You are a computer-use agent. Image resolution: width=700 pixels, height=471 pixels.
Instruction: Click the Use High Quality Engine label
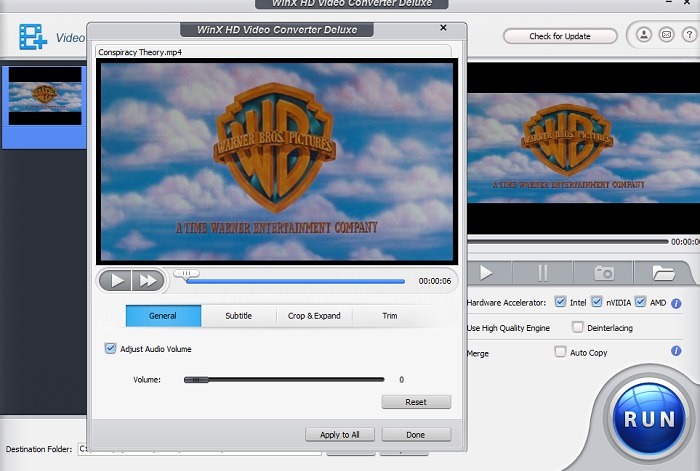(x=508, y=328)
